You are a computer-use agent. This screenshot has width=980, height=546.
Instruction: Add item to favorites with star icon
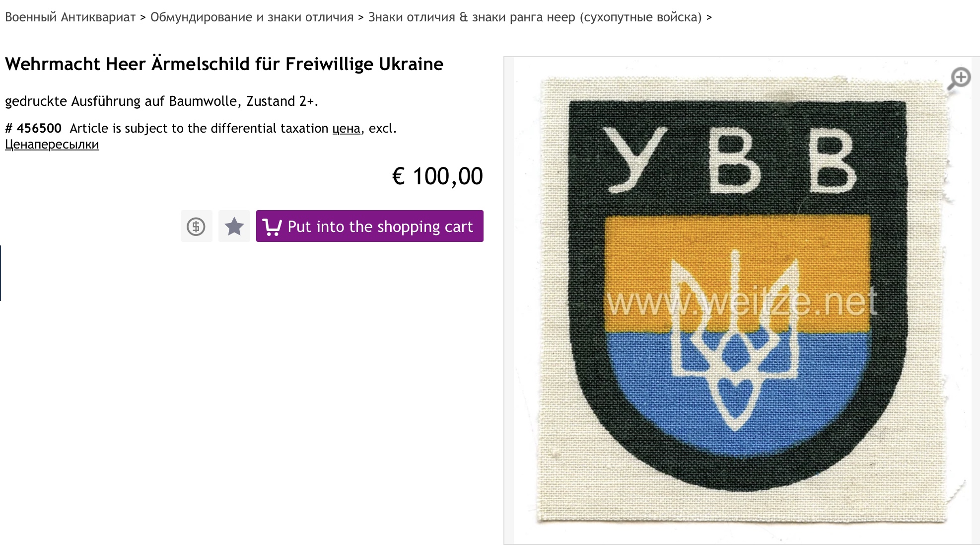tap(234, 226)
